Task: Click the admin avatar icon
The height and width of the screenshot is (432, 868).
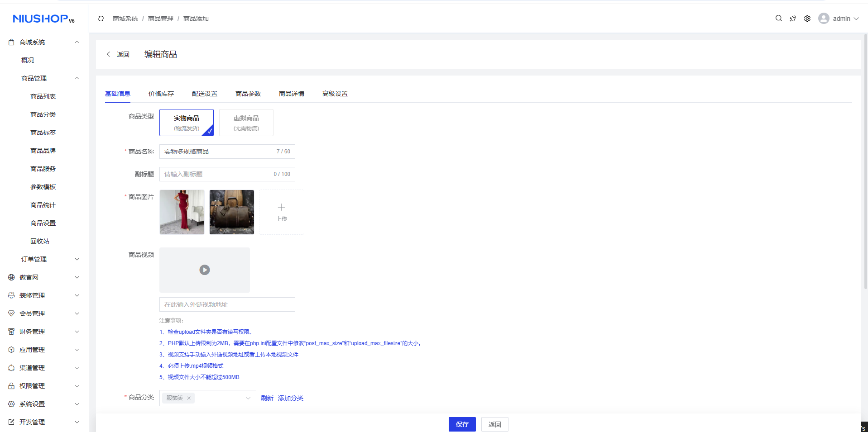Action: point(824,19)
